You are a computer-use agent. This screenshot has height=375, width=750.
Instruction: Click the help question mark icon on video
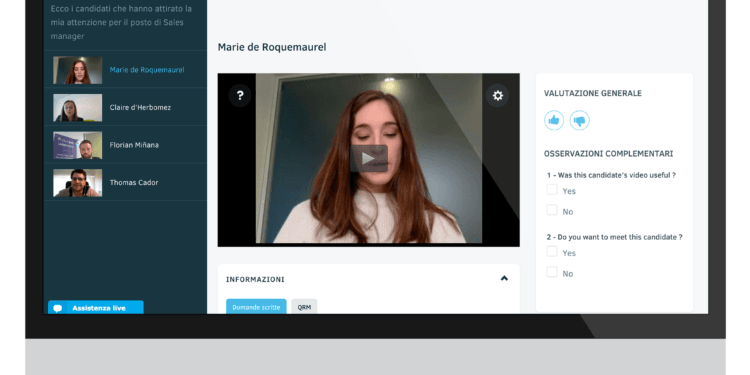[x=240, y=96]
